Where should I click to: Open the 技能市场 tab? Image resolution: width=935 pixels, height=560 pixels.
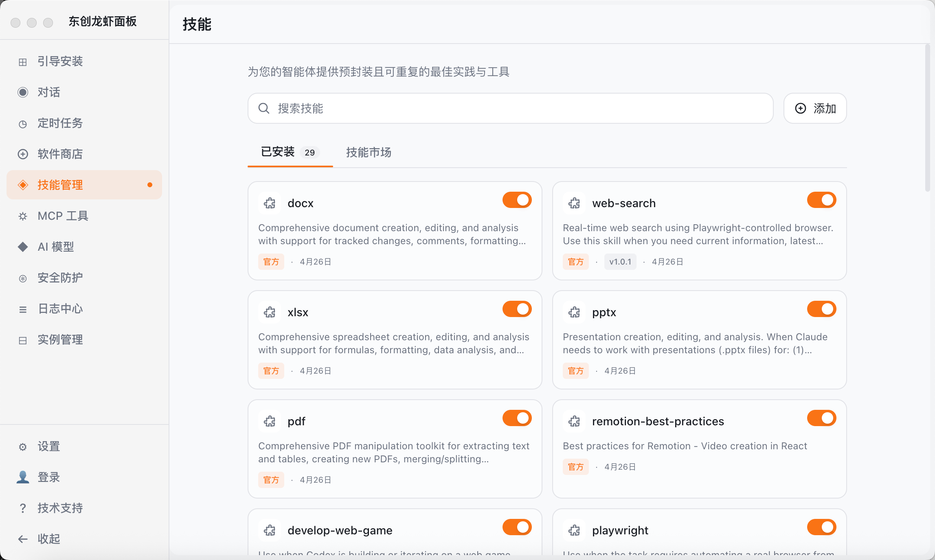[x=369, y=152]
